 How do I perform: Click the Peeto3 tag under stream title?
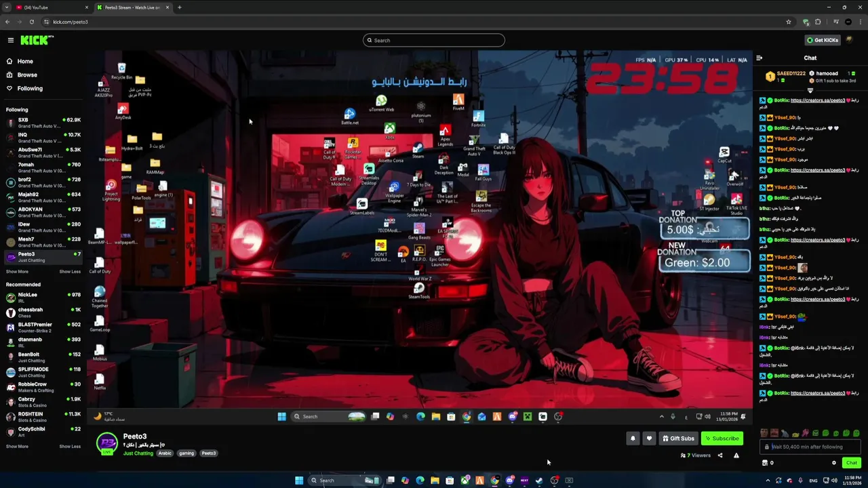tap(208, 453)
